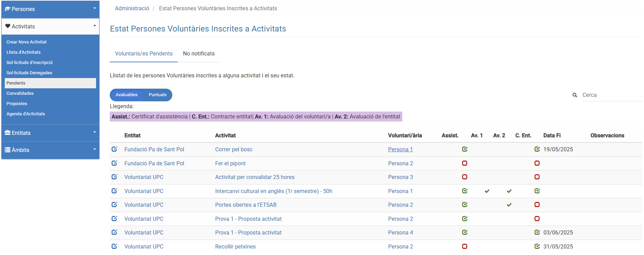Image resolution: width=644 pixels, height=255 pixels.
Task: Click edit icon for Portes obertes a l'ETSAB
Action: (115, 205)
